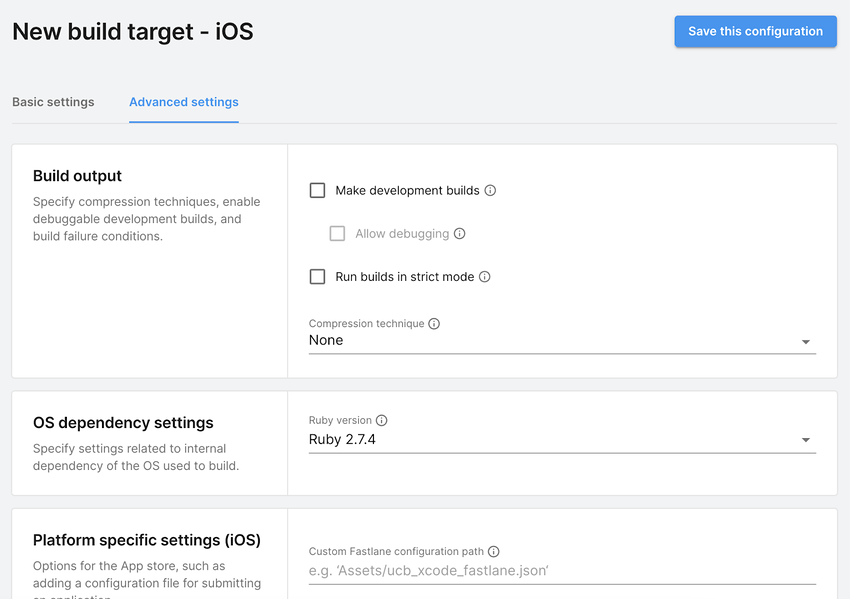Switch to the Basic settings tab

point(53,102)
